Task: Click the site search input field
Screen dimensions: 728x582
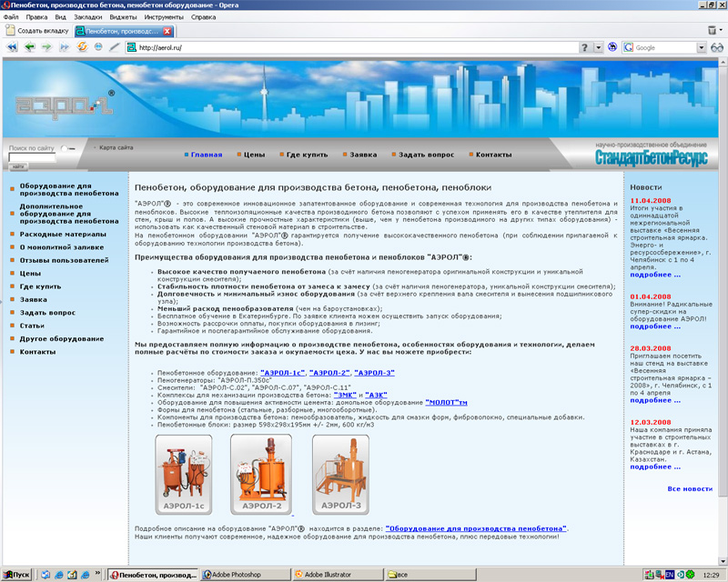Action: (32, 157)
